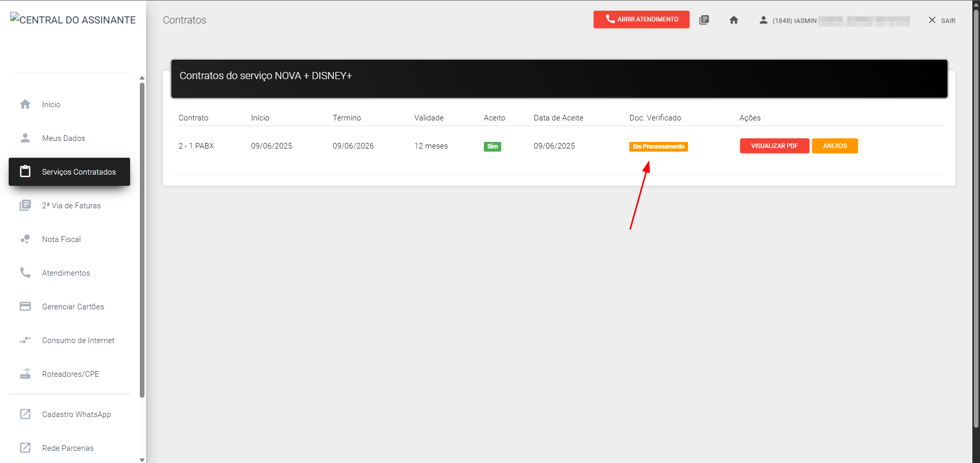Click the Em Processamento status badge
Viewport: 980px width, 463px height.
point(658,147)
